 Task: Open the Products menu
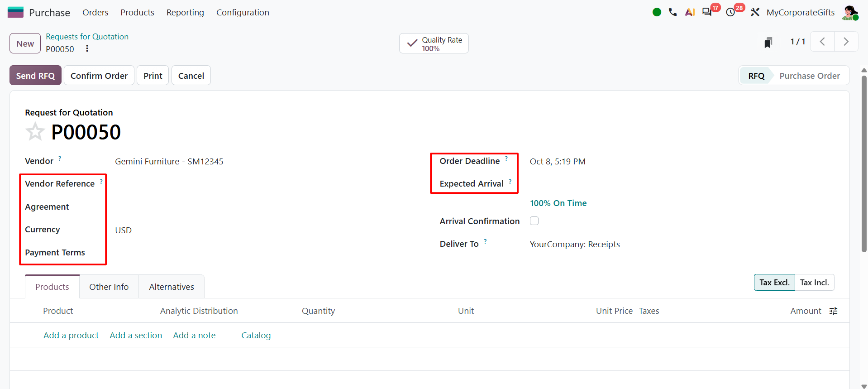coord(137,12)
